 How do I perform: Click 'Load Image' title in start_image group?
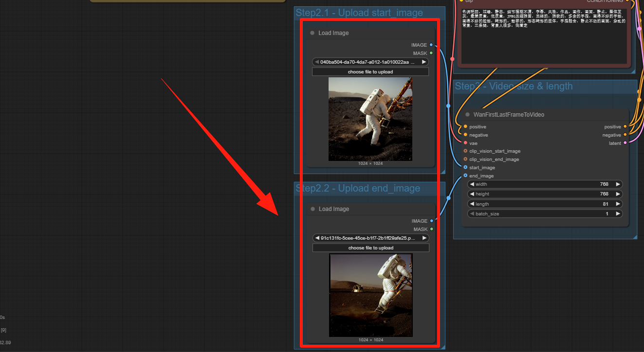(333, 33)
